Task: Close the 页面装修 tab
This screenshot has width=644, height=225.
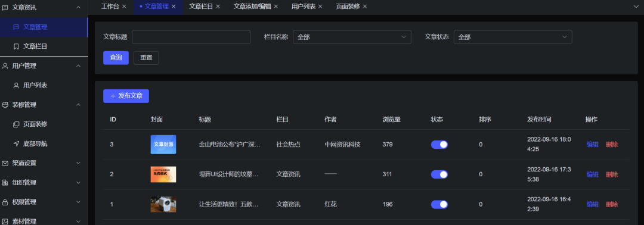Action: pyautogui.click(x=365, y=7)
